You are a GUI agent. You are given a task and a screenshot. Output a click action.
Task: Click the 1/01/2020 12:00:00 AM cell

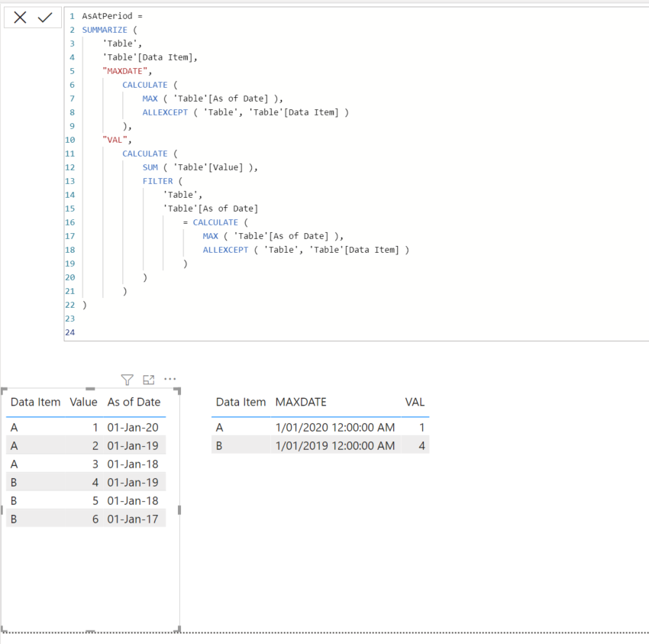click(x=335, y=427)
